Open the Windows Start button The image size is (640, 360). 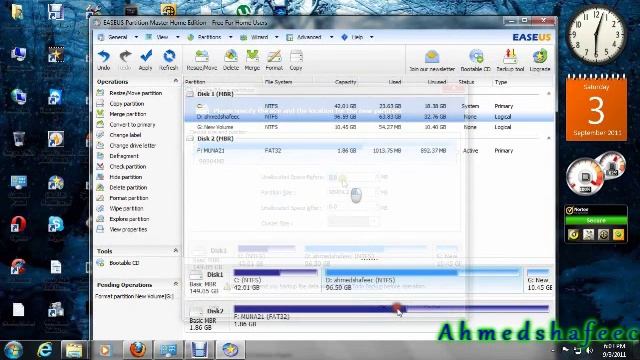point(13,350)
